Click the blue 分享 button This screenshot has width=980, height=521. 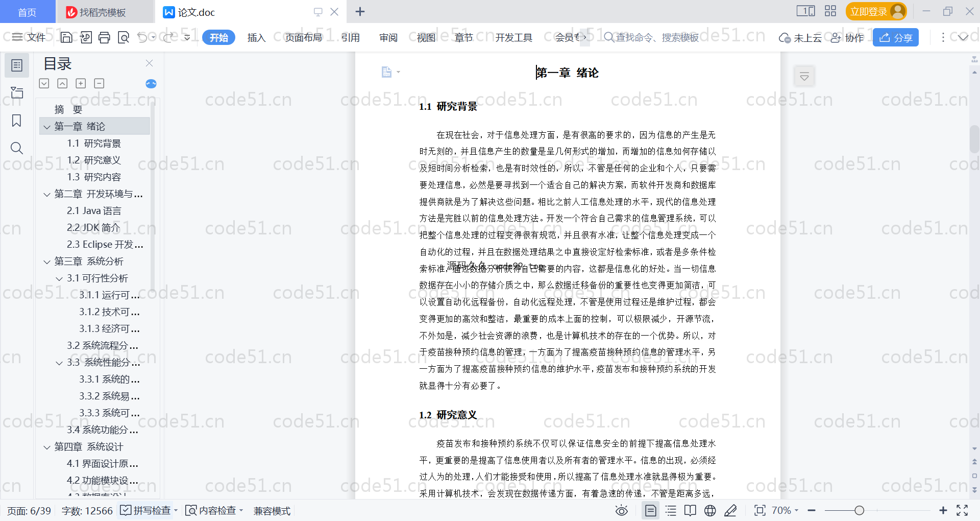pyautogui.click(x=896, y=37)
